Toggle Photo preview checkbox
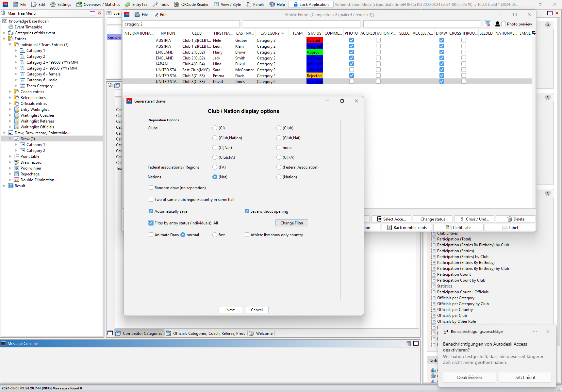 tap(504, 24)
